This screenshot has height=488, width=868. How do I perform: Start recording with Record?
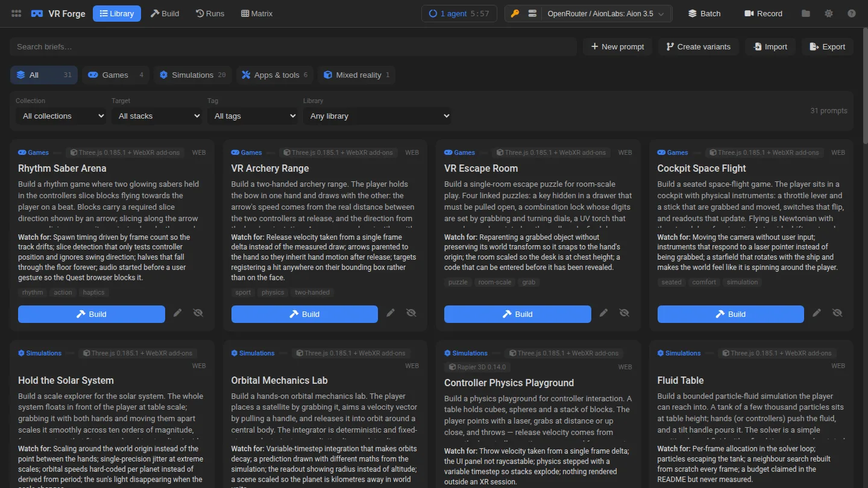[x=763, y=13]
